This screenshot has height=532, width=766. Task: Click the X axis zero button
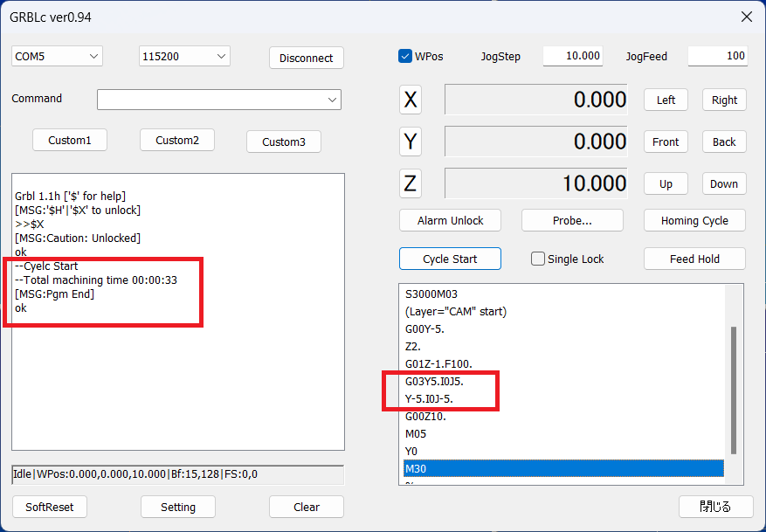[411, 100]
